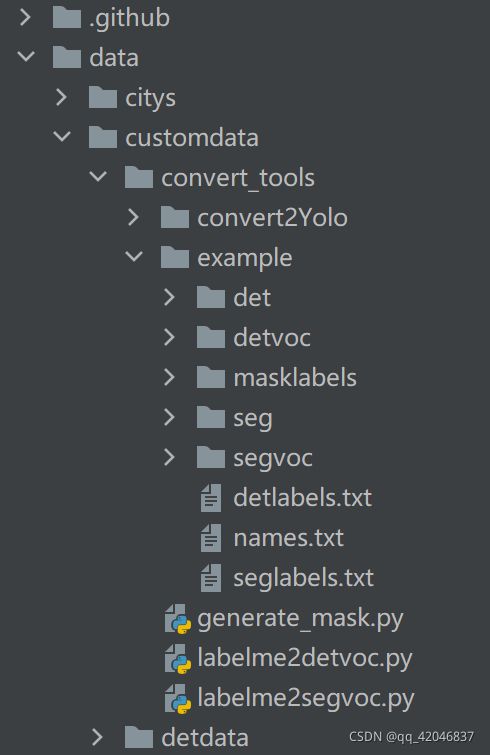This screenshot has height=755, width=490.
Task: Expand the detdata folder chevron
Action: (x=97, y=737)
